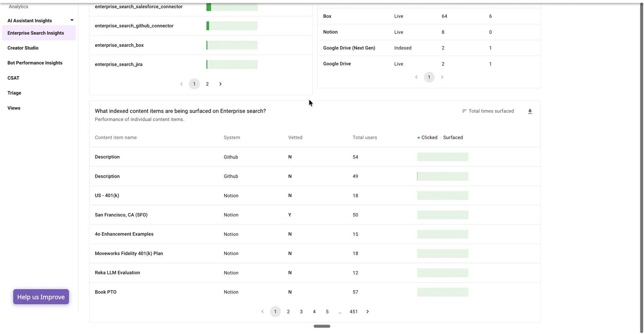The image size is (644, 334).
Task: Go to previous page of connectors list
Action: tap(182, 84)
